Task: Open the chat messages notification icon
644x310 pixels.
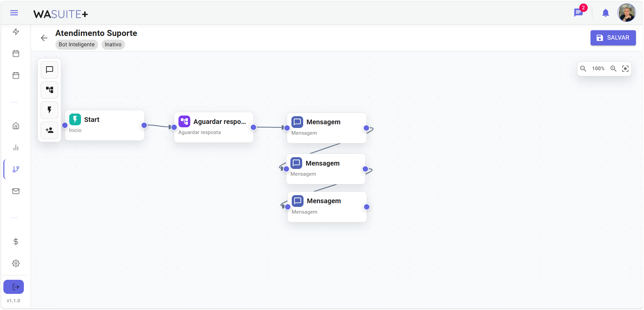Action: (578, 13)
